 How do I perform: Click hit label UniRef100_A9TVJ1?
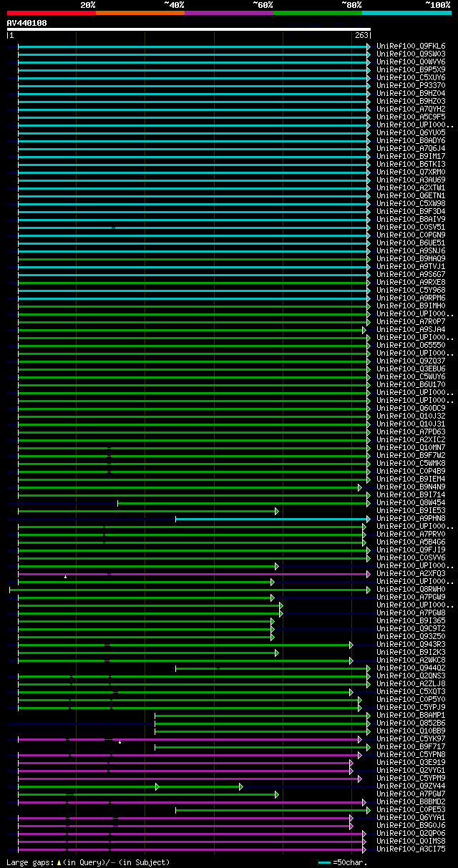411,266
